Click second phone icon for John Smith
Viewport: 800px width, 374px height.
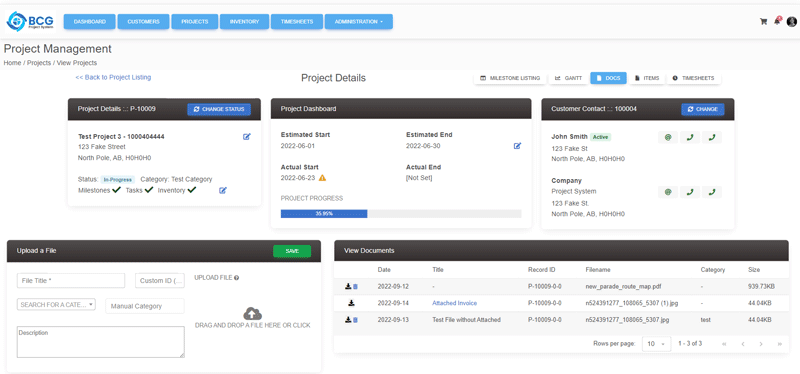(712, 137)
